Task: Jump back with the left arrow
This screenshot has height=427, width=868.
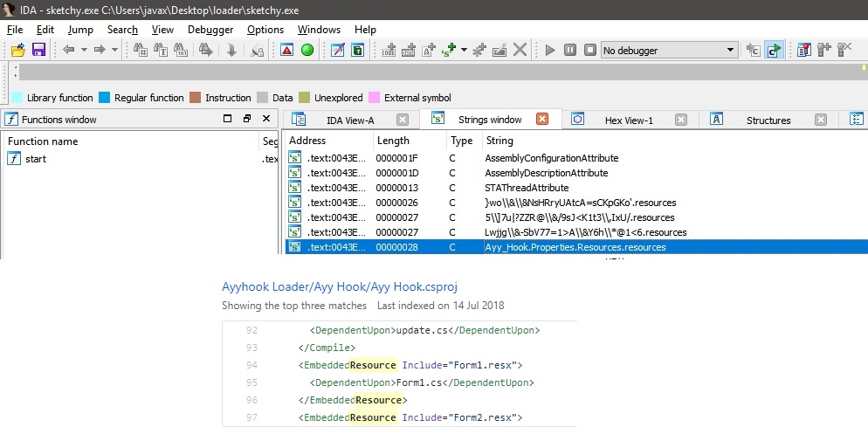Action: click(69, 51)
